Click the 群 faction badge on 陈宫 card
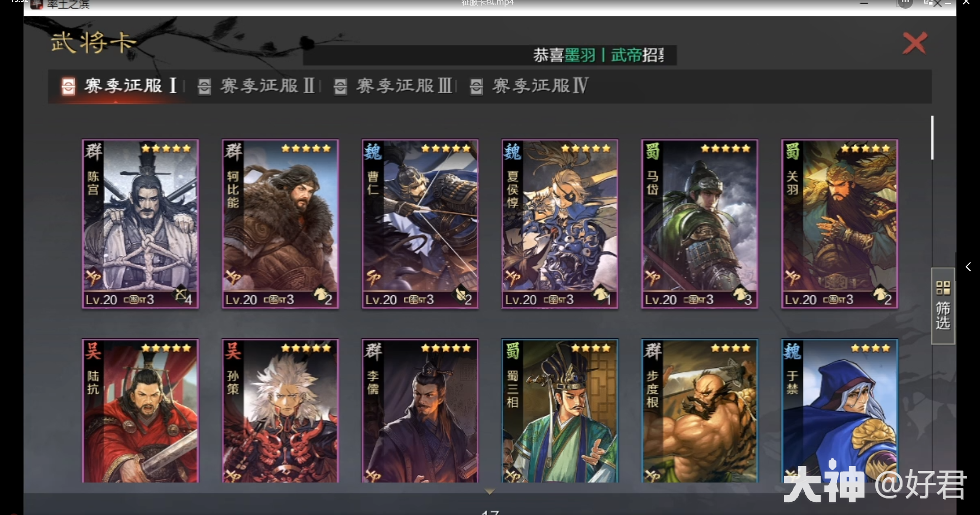The width and height of the screenshot is (980, 515). (93, 152)
